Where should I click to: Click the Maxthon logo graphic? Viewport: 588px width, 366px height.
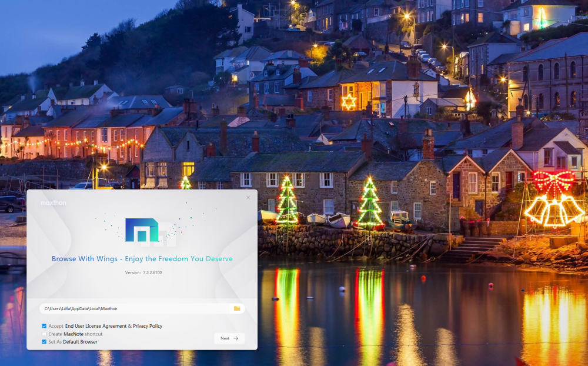(x=142, y=230)
